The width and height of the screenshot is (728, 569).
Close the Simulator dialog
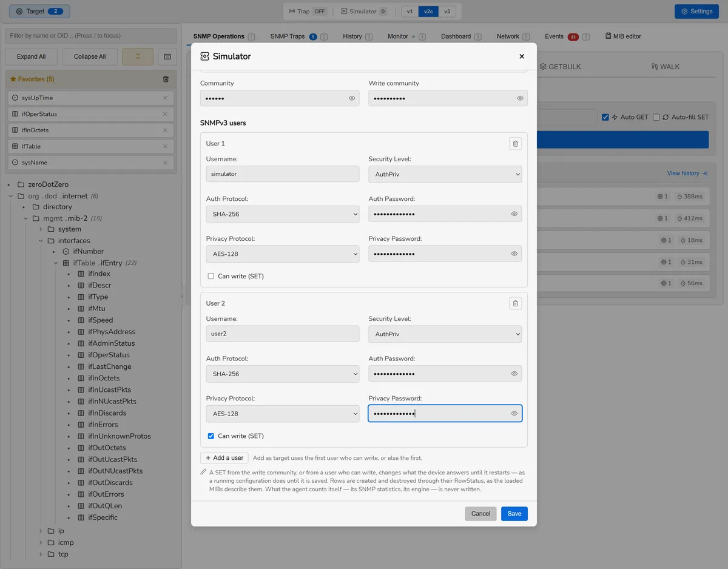point(522,56)
